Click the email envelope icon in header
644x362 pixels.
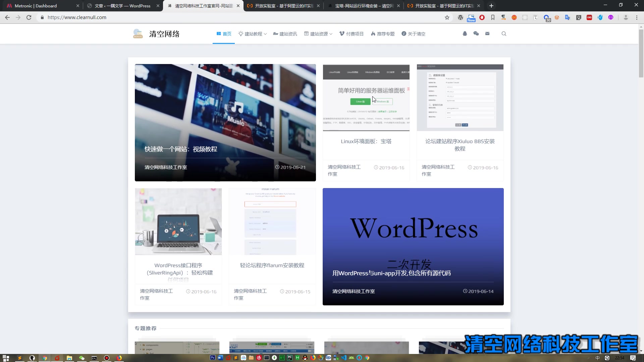[x=487, y=34]
